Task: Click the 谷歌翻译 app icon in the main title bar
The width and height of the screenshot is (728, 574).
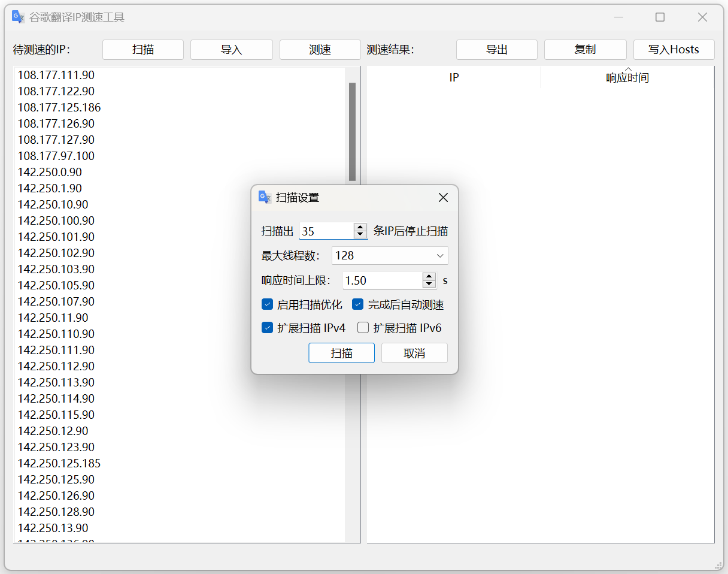Action: click(19, 17)
